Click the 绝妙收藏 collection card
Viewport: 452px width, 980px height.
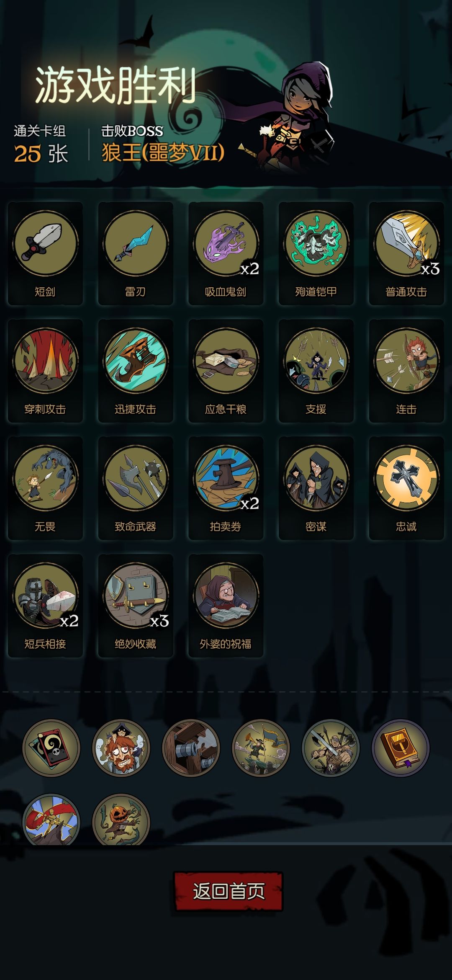(136, 606)
